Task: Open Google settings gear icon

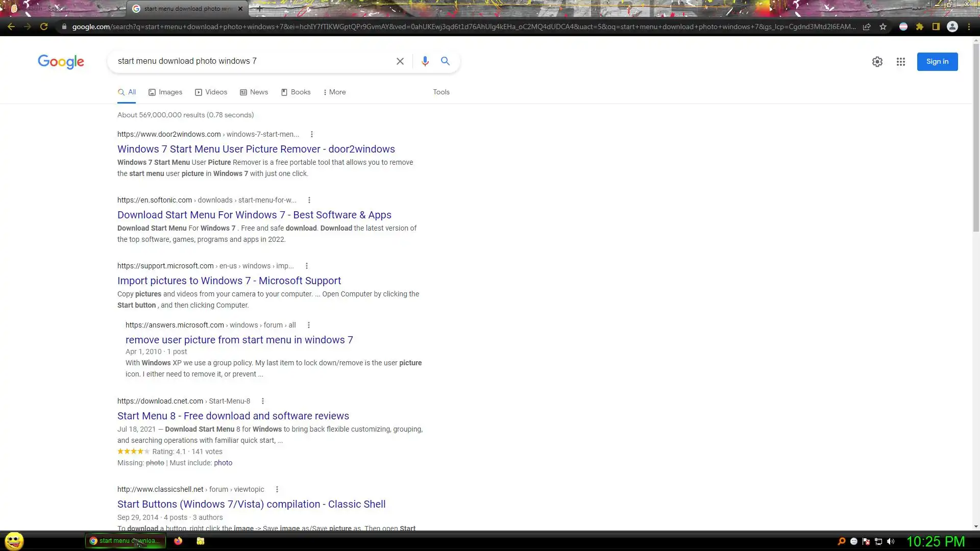Action: (877, 62)
